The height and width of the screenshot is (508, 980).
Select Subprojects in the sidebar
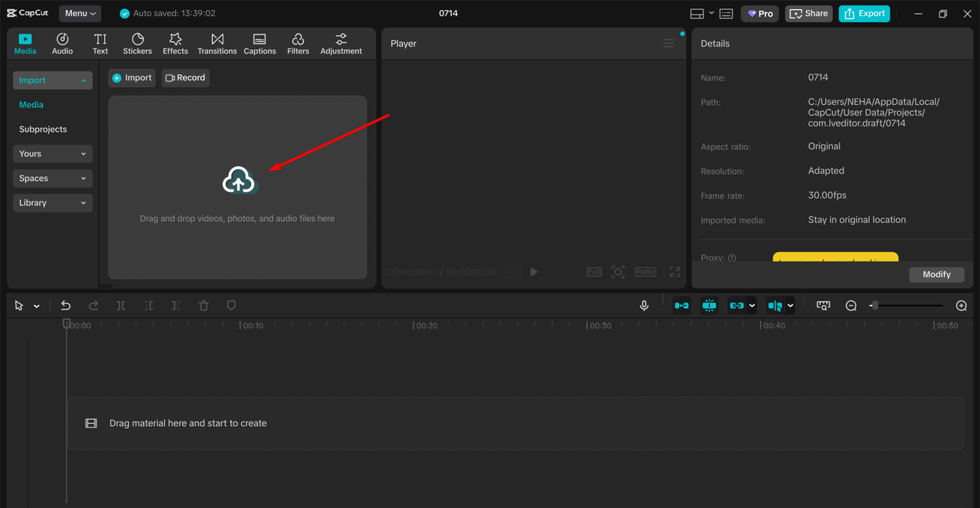(x=43, y=129)
